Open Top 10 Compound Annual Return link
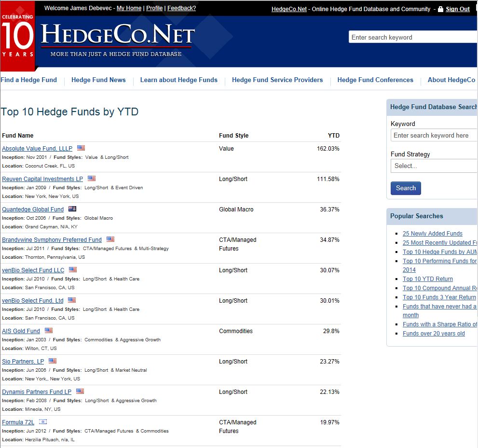This screenshot has width=478, height=448. coord(439,288)
